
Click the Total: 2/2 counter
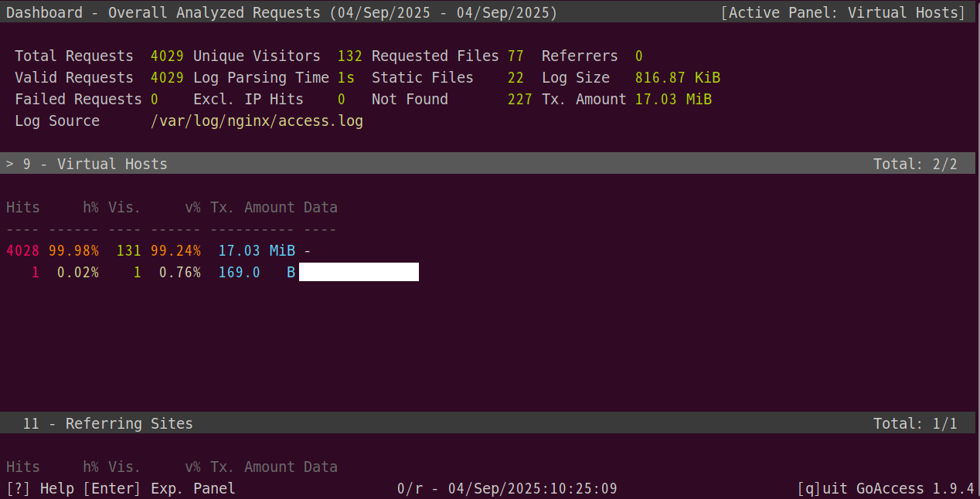[x=915, y=164]
